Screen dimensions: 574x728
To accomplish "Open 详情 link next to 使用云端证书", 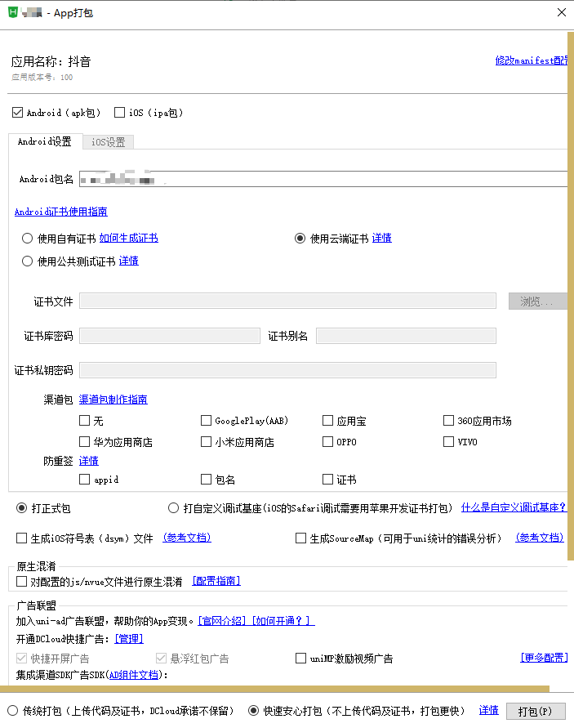I will click(382, 239).
